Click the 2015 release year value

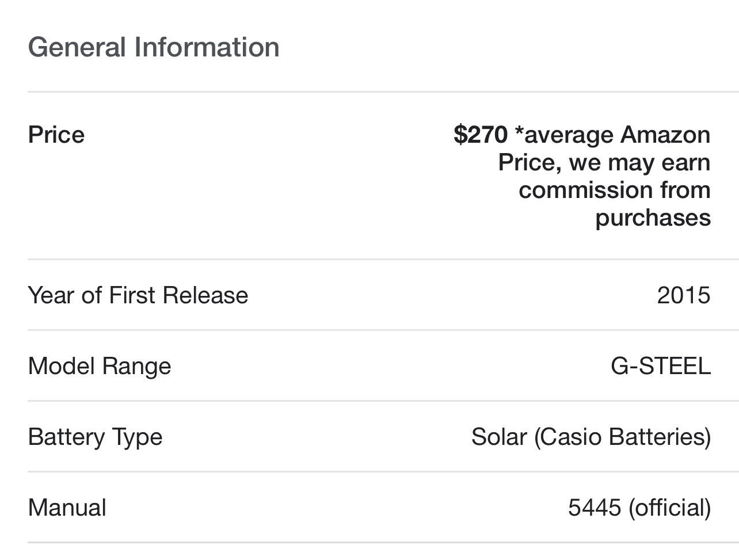point(684,295)
